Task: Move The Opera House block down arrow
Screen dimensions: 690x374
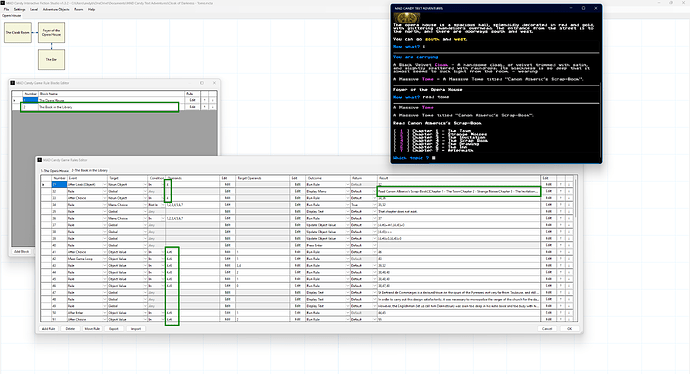Action: pyautogui.click(x=213, y=100)
